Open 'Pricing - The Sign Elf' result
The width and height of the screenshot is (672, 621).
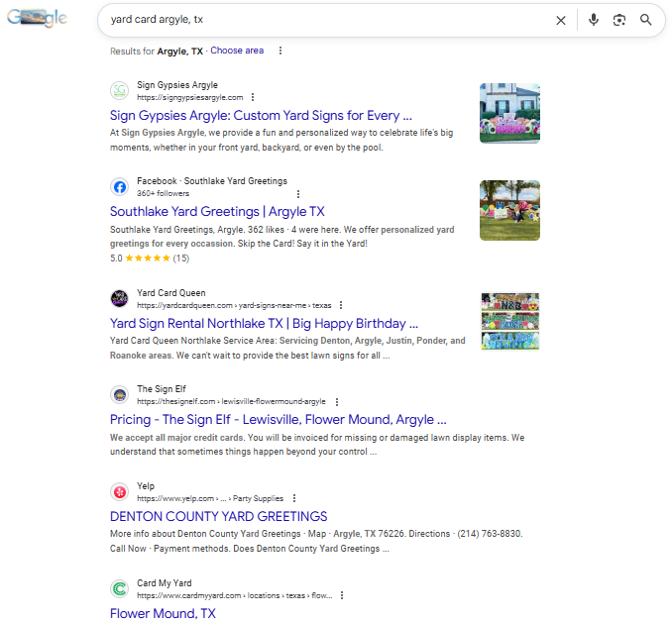tap(279, 419)
